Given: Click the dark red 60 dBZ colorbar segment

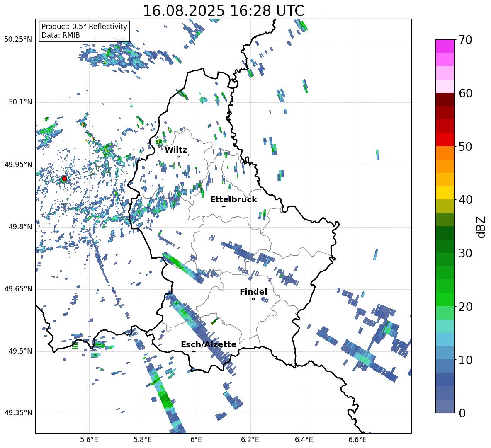Looking at the screenshot, I should [445, 99].
